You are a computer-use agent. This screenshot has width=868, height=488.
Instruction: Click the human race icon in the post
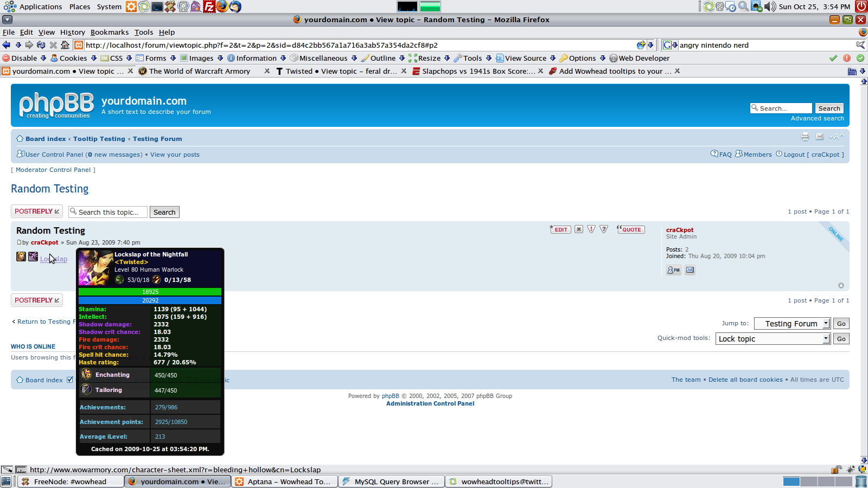21,256
